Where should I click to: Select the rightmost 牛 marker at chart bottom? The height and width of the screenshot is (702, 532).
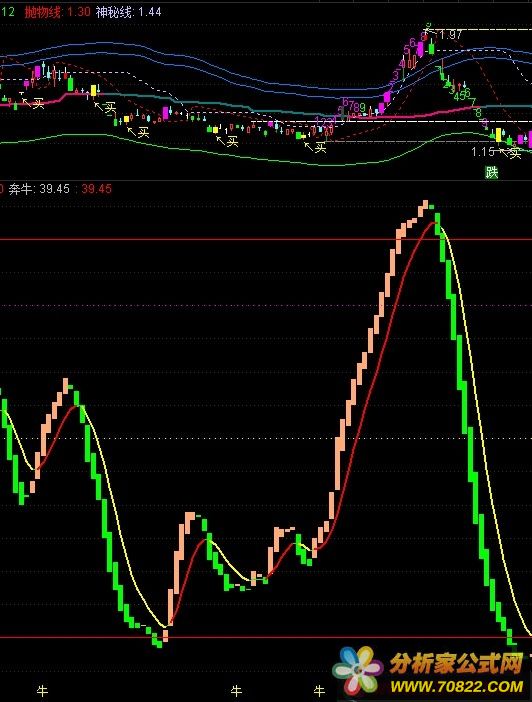coord(319,691)
